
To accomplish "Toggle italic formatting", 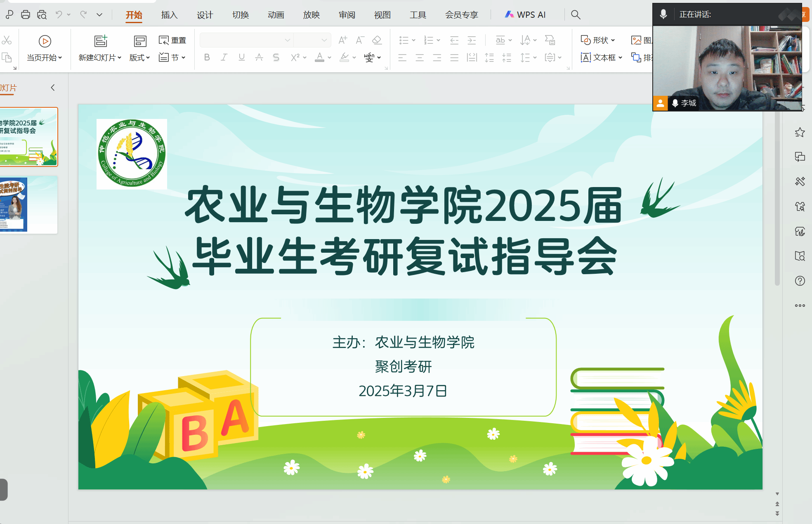I will pos(224,57).
